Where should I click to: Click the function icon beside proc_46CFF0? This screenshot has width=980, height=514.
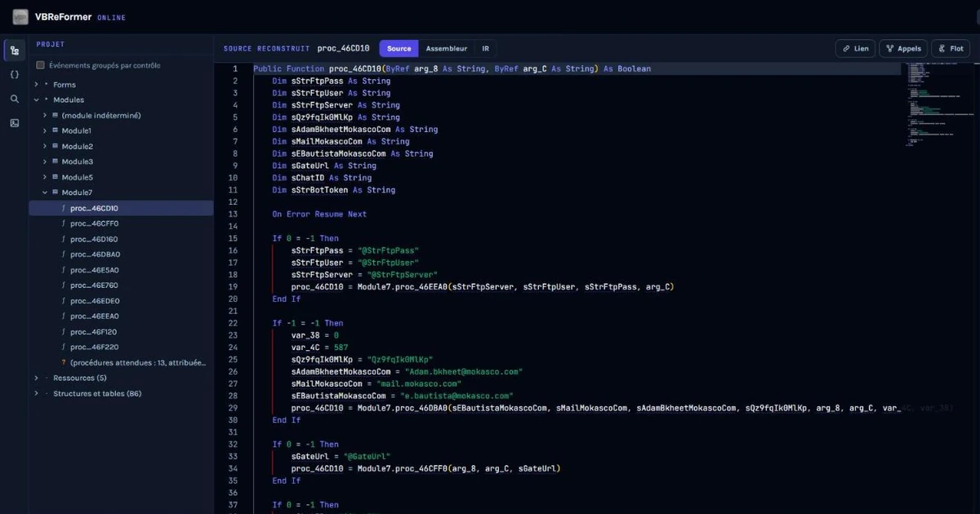[63, 224]
